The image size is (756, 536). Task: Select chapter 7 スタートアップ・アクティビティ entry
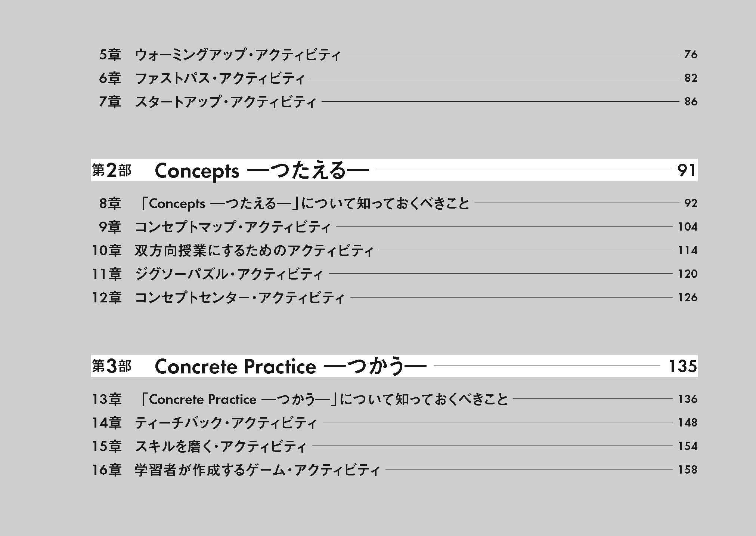[x=225, y=102]
